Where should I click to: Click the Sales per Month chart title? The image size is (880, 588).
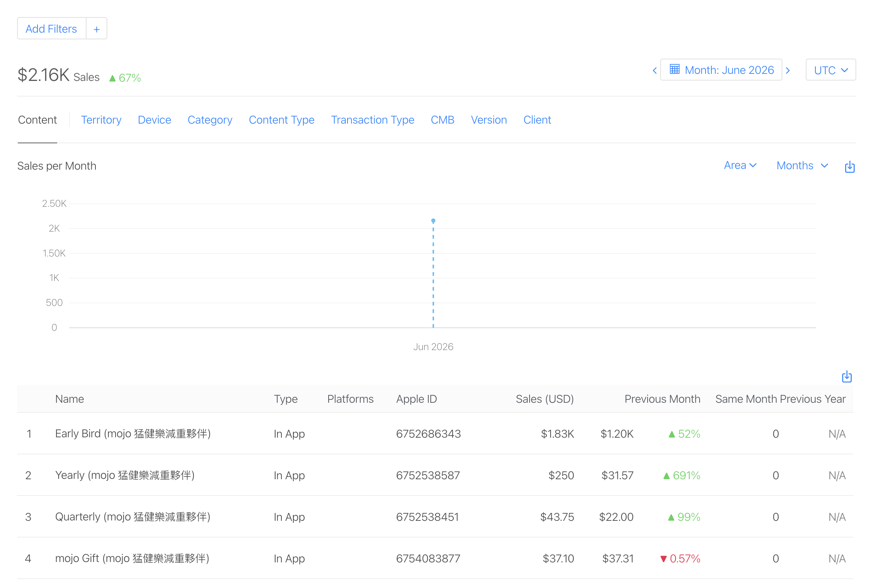pyautogui.click(x=57, y=166)
